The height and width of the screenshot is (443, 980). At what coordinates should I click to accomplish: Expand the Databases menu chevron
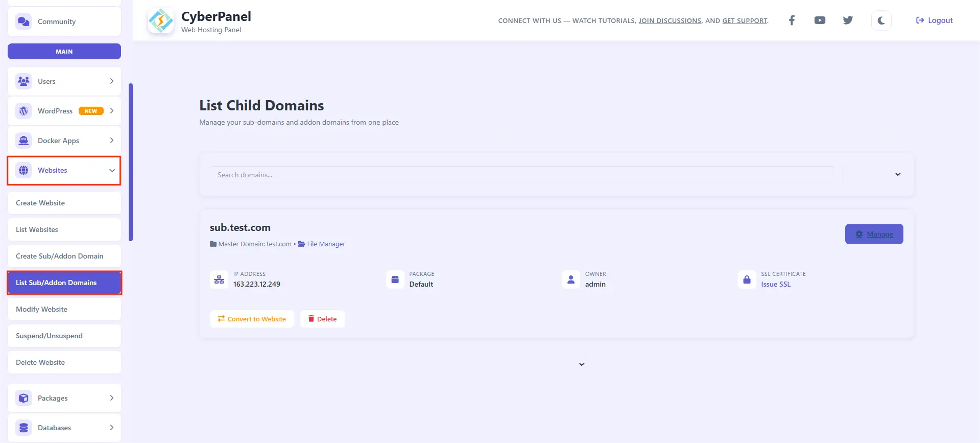(x=112, y=428)
